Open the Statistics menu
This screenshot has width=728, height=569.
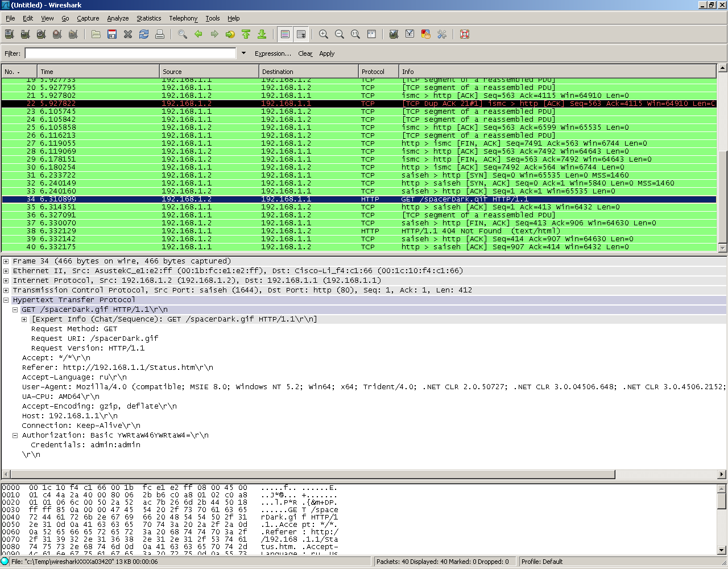click(x=149, y=18)
